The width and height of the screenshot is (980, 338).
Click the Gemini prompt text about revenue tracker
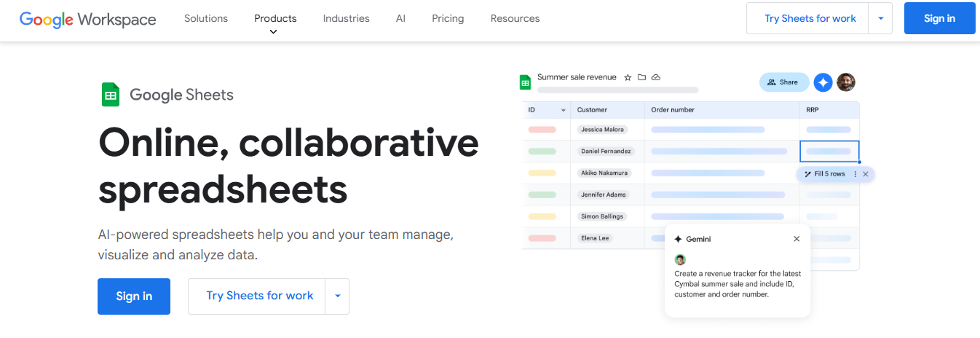tap(738, 284)
